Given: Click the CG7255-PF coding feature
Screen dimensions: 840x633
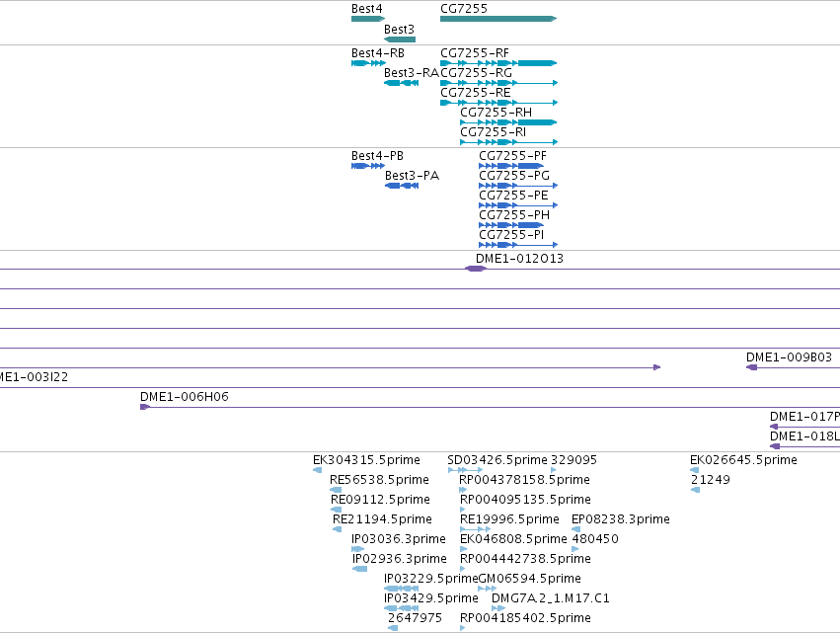Looking at the screenshot, I should (x=511, y=166).
